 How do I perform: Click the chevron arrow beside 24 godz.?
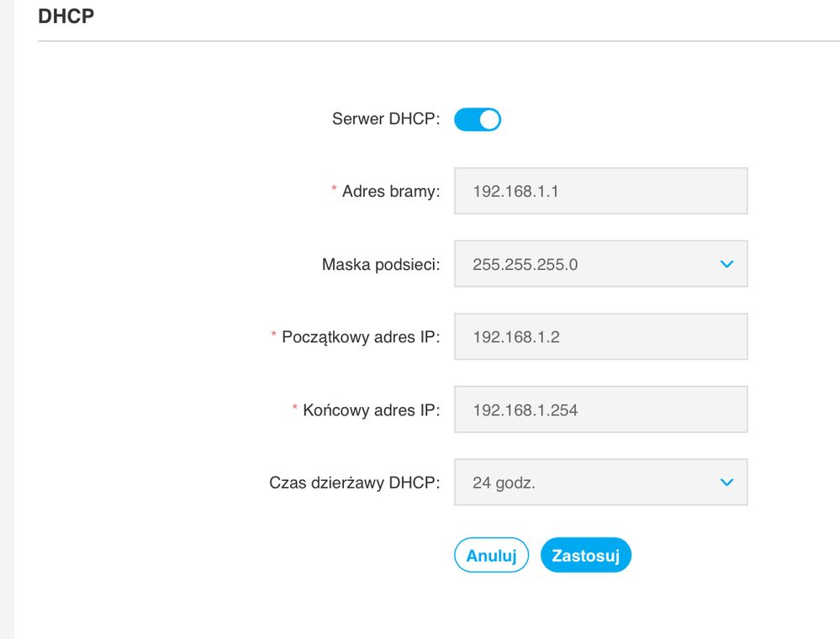(727, 483)
